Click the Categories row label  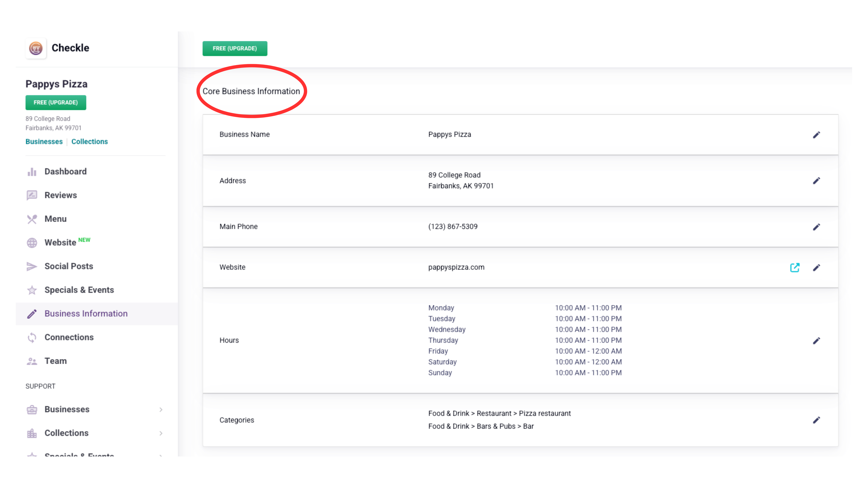point(237,420)
